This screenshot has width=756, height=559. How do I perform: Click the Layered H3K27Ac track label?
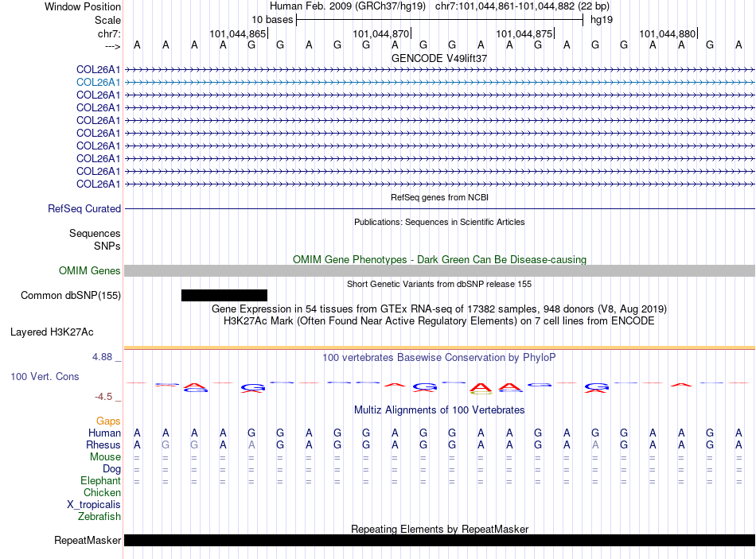click(x=52, y=332)
